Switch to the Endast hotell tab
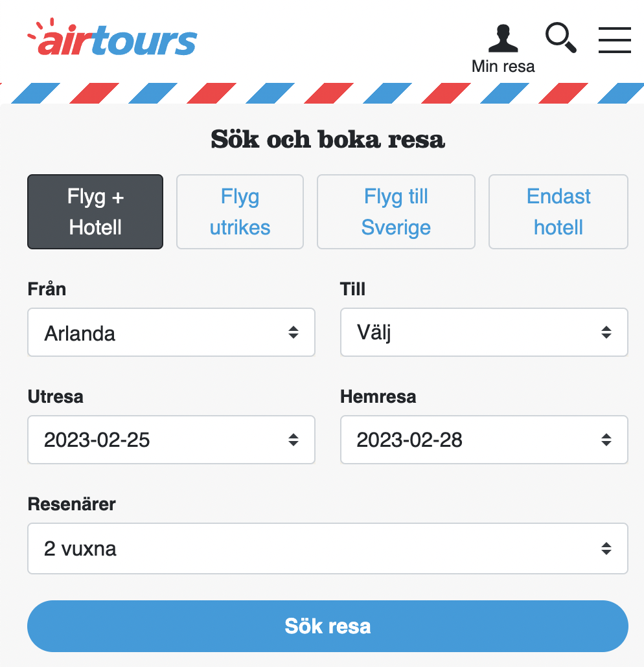The width and height of the screenshot is (644, 667). (558, 212)
